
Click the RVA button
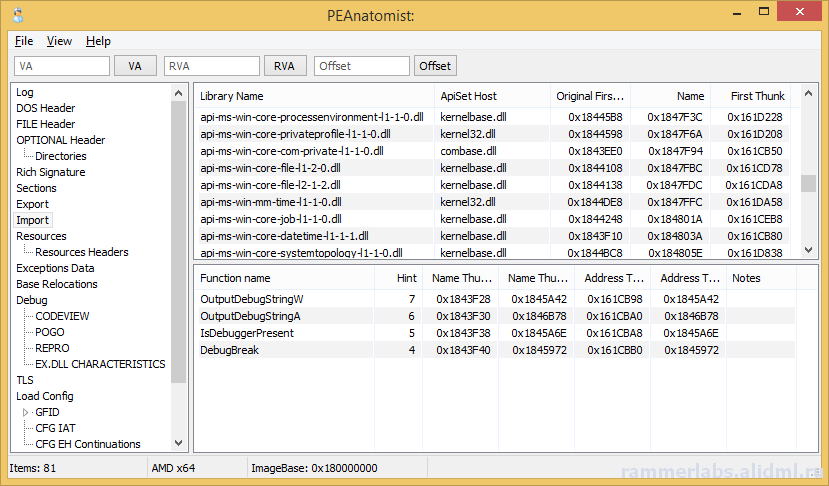pyautogui.click(x=285, y=66)
